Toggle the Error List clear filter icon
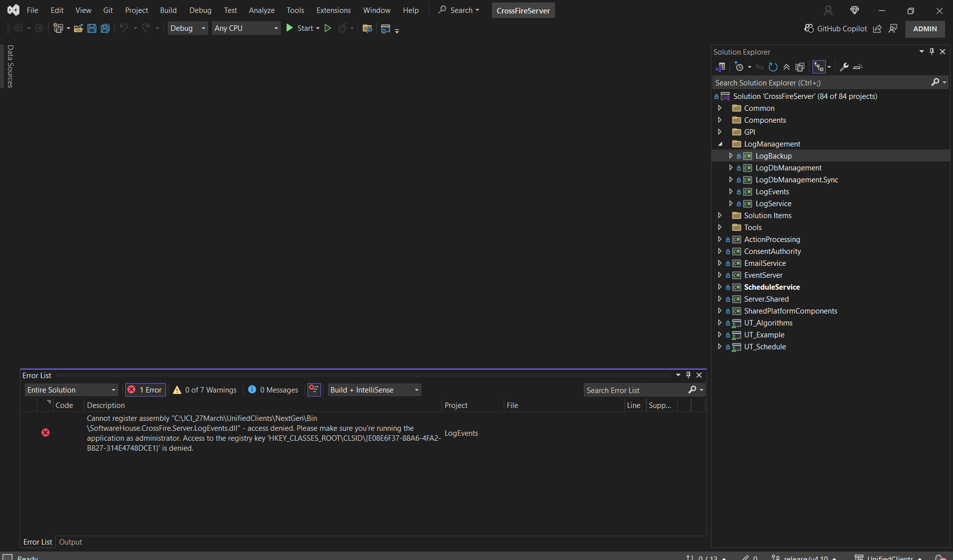The image size is (953, 560). (314, 390)
